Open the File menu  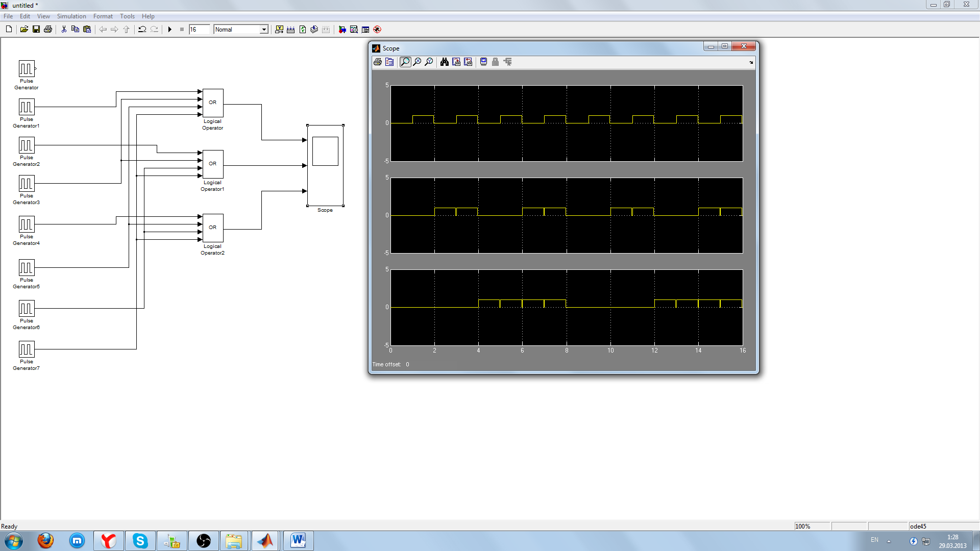coord(8,16)
